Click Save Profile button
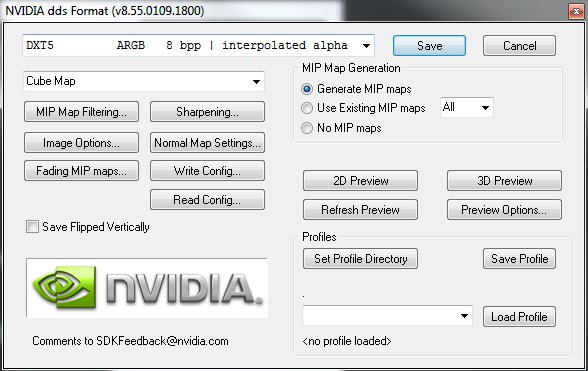This screenshot has height=371, width=588. [x=519, y=258]
